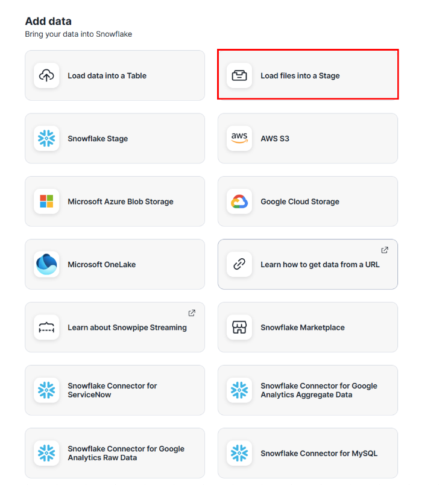Click the Microsoft logo for Azure Blob Storage
This screenshot has height=485, width=448.
point(46,201)
